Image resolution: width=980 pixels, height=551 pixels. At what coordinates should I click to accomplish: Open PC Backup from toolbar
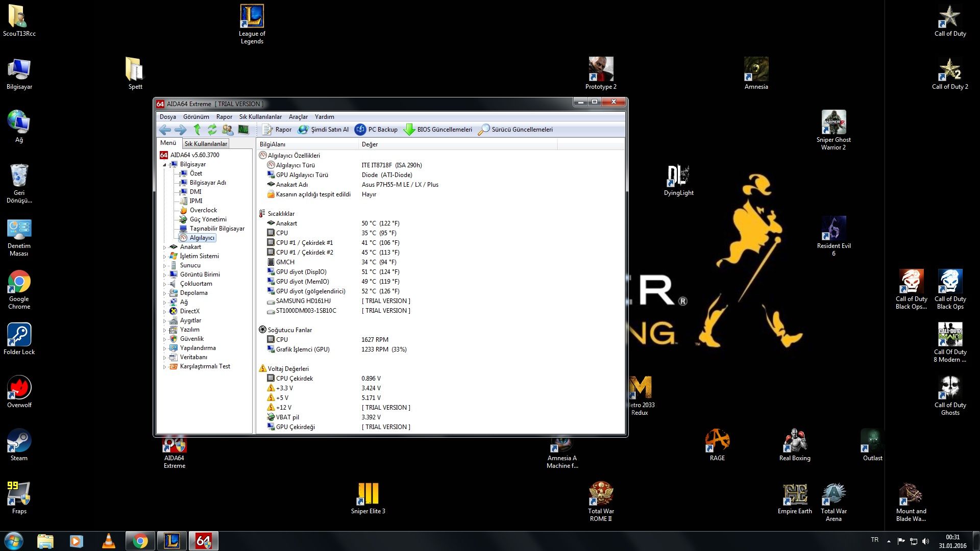[376, 130]
